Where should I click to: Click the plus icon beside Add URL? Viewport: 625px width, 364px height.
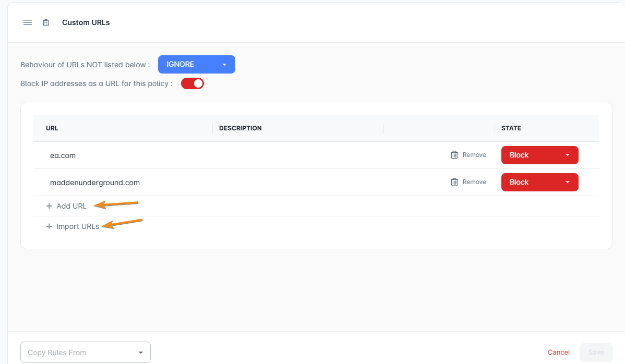point(49,206)
